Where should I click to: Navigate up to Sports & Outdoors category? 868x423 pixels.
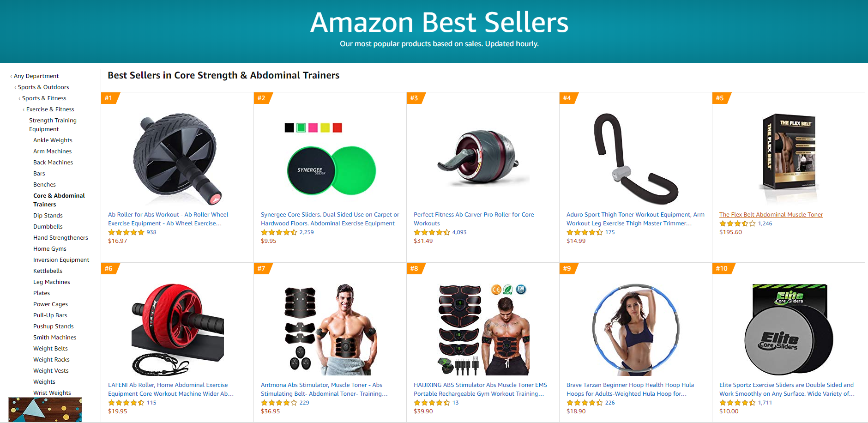(x=43, y=87)
